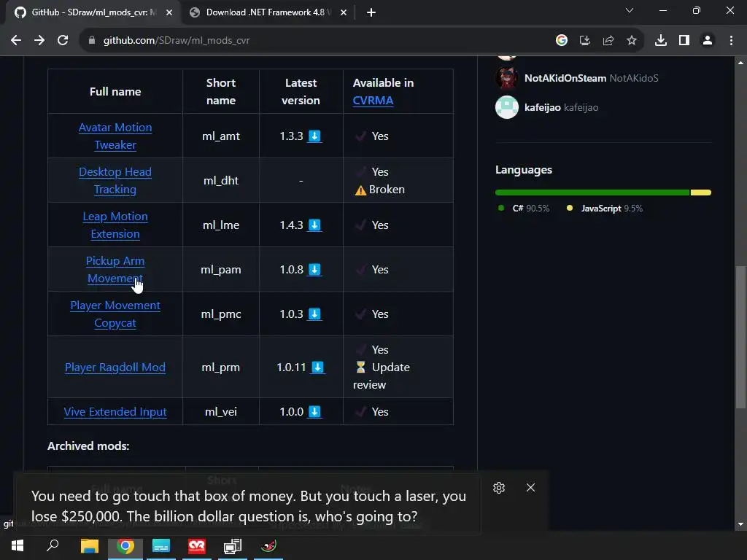
Task: Close the GitHub tab
Action: [x=169, y=13]
